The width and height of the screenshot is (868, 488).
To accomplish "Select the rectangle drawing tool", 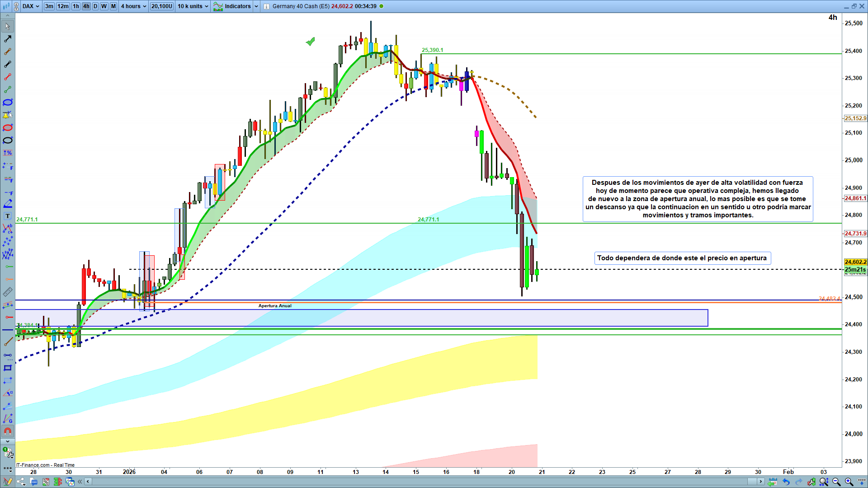I will click(x=8, y=368).
